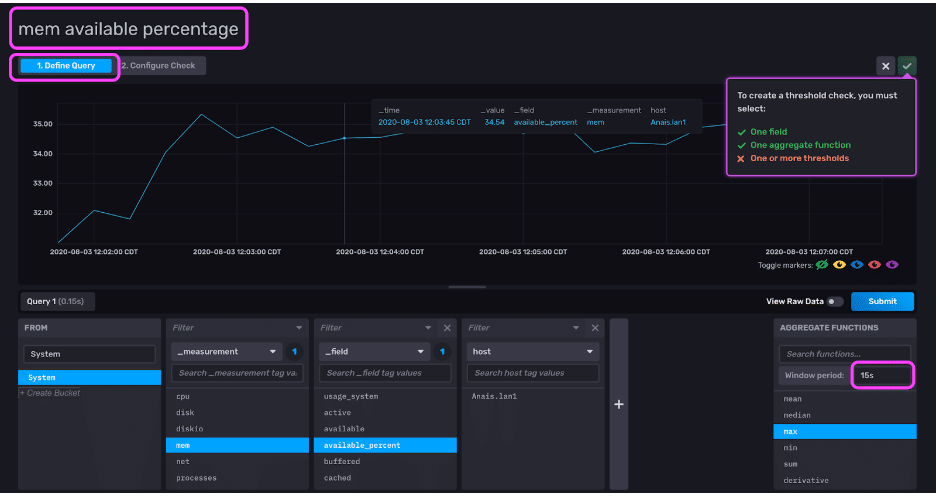Screen dimensions: 940x496
Task: Expand the _field tag key dropdown
Action: [375, 351]
